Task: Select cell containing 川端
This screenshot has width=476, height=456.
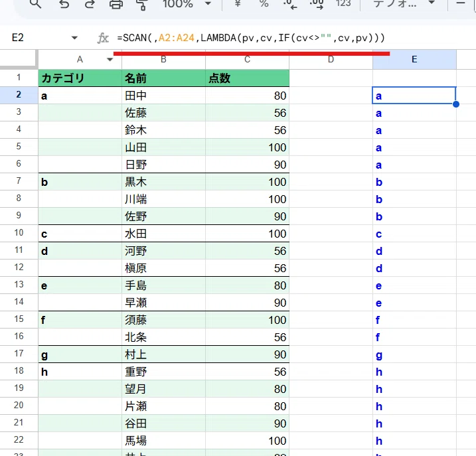Action: pos(163,200)
